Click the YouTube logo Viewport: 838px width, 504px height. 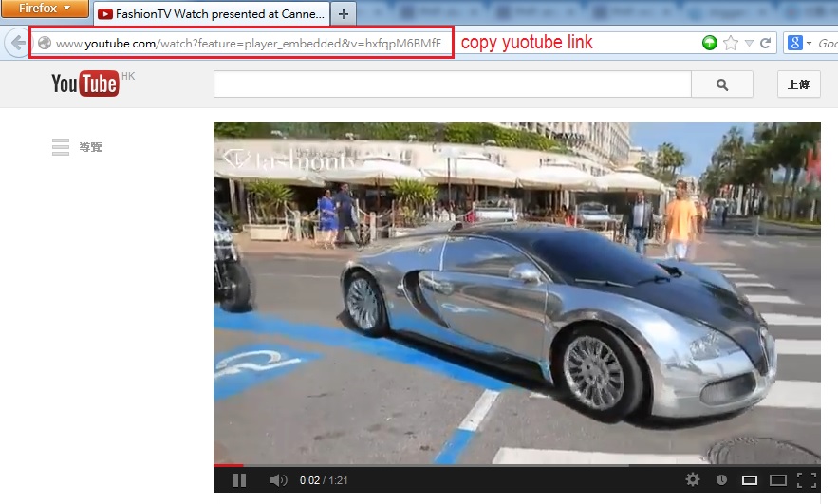pos(85,84)
